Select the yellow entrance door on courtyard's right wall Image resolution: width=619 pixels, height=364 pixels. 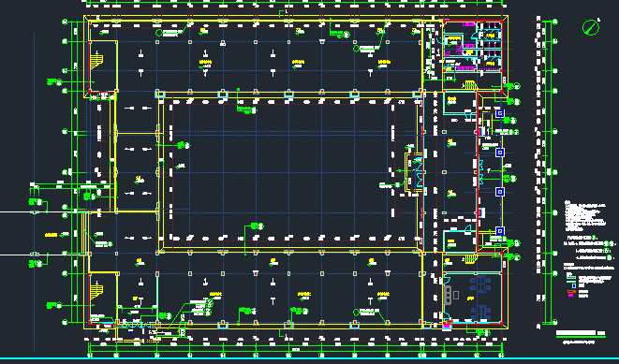(x=414, y=172)
